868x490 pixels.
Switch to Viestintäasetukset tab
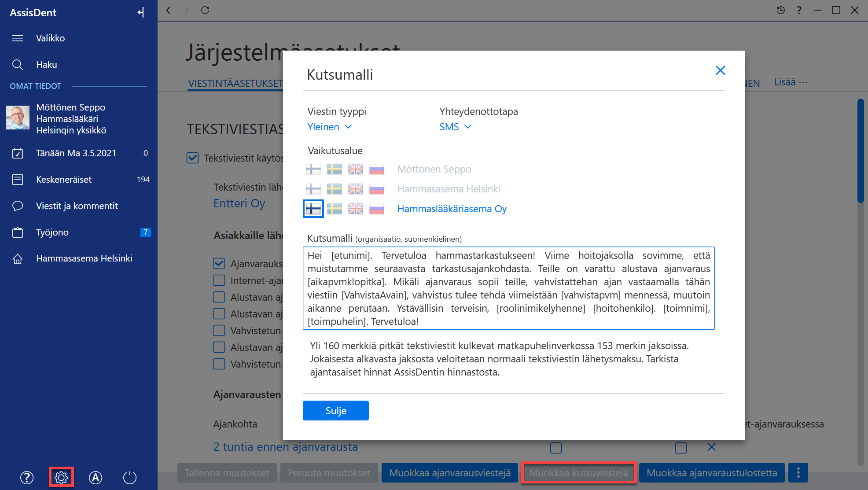tap(235, 83)
